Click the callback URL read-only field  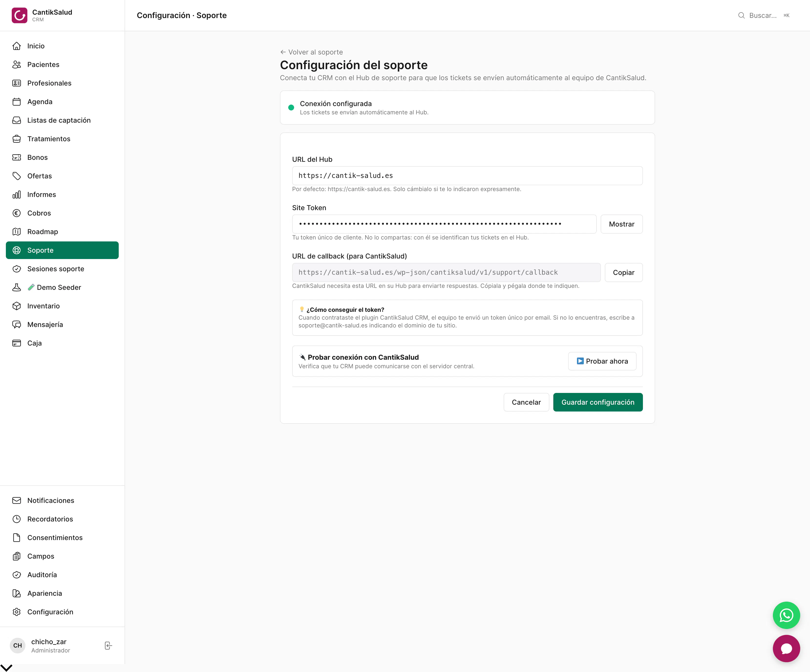446,272
